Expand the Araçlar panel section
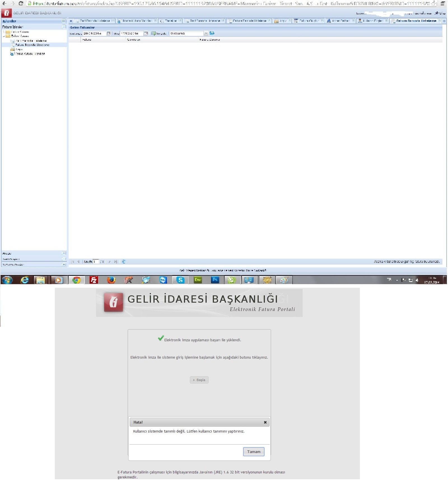 64,253
